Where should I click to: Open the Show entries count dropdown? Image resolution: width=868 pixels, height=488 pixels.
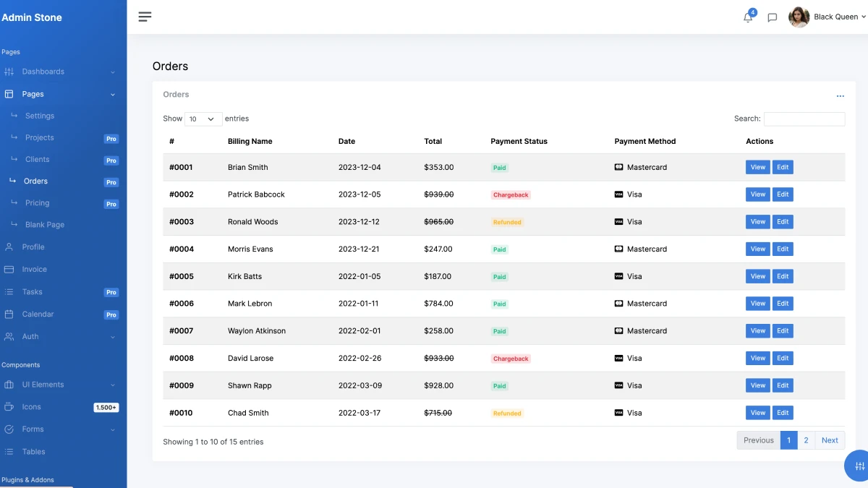pyautogui.click(x=203, y=119)
